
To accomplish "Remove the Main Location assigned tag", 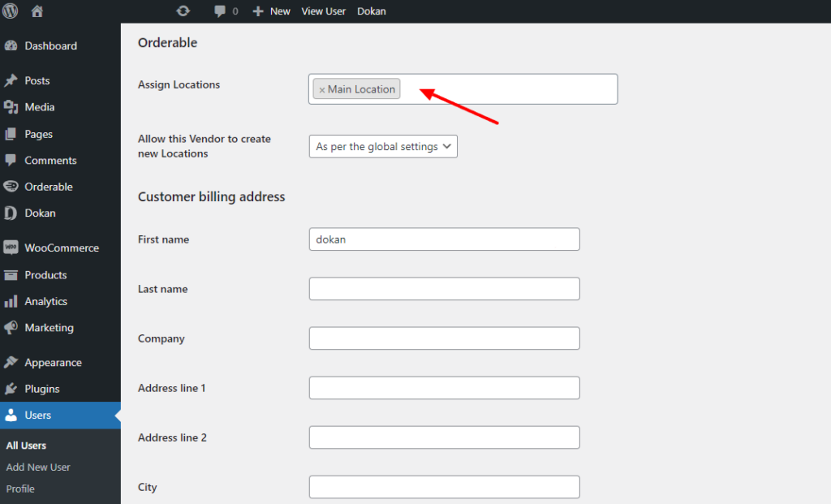I will (324, 88).
